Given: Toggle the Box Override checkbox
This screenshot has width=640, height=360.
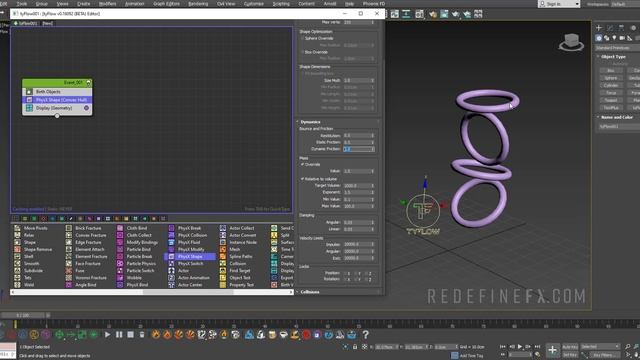Looking at the screenshot, I should [303, 52].
